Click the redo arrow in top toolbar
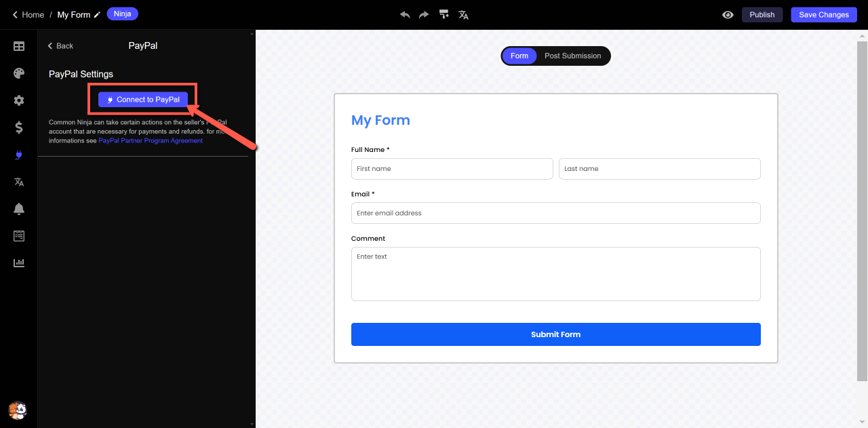The width and height of the screenshot is (868, 428). [424, 14]
